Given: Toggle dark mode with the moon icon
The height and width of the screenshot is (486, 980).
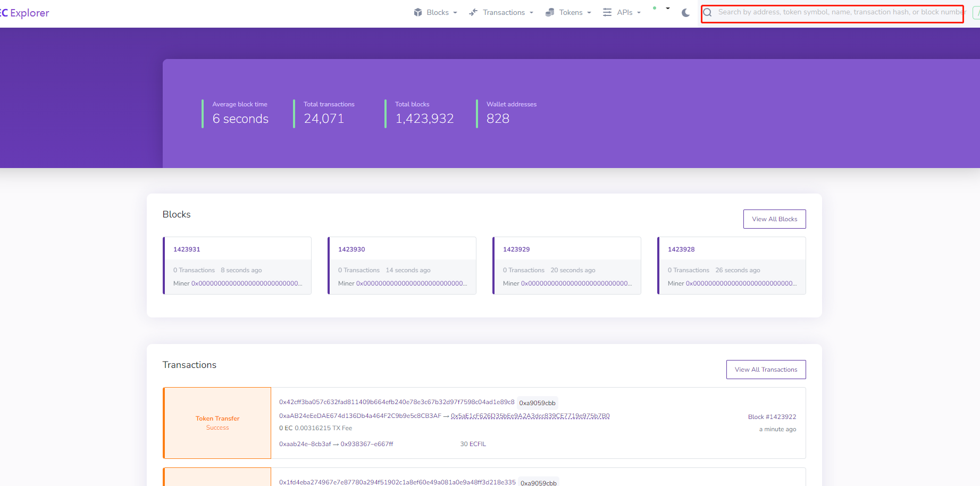Looking at the screenshot, I should pyautogui.click(x=685, y=13).
